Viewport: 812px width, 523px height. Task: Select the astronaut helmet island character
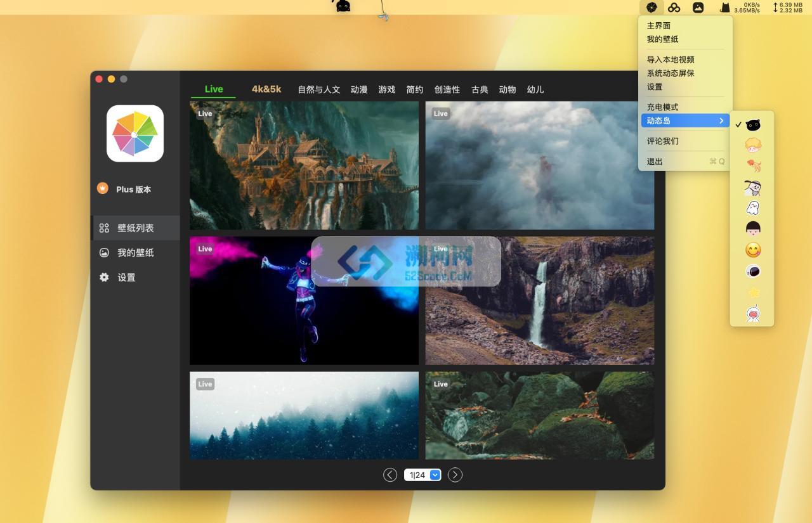(752, 271)
